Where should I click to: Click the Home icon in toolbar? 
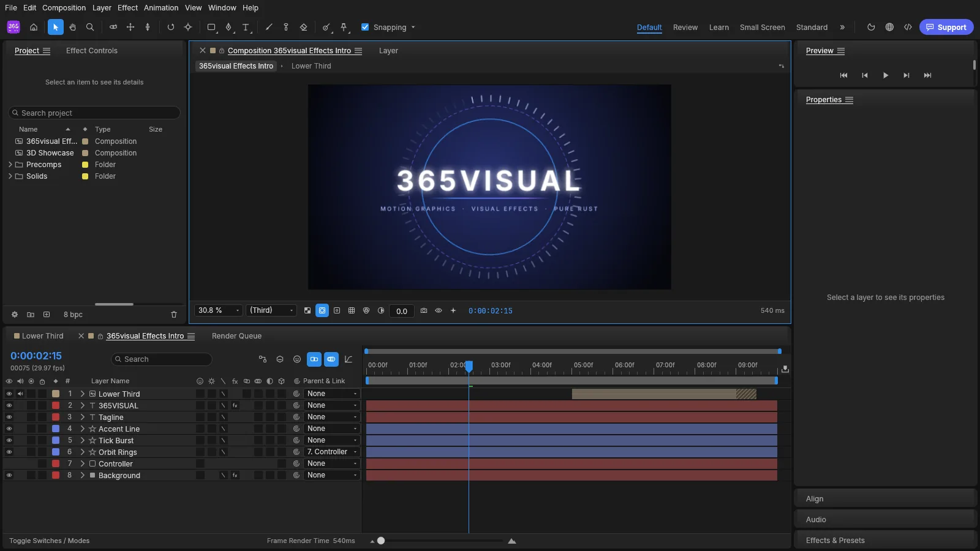pos(34,27)
